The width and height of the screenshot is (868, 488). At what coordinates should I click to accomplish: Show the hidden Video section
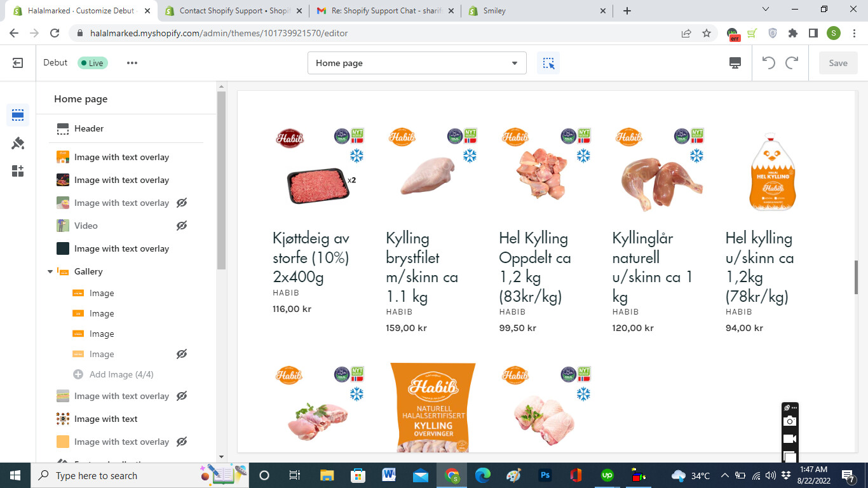[x=182, y=226]
